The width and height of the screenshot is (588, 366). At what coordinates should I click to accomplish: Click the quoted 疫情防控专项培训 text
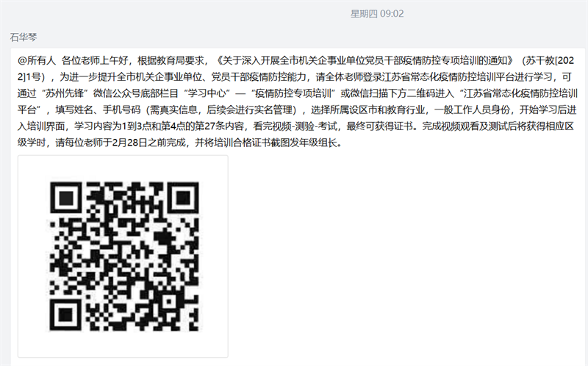pyautogui.click(x=293, y=93)
